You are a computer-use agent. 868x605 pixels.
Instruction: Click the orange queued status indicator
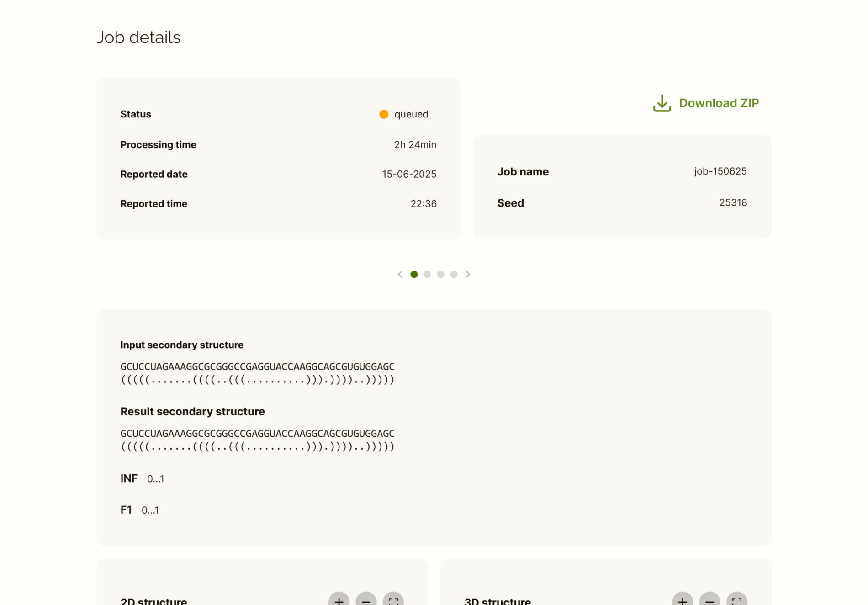tap(384, 114)
